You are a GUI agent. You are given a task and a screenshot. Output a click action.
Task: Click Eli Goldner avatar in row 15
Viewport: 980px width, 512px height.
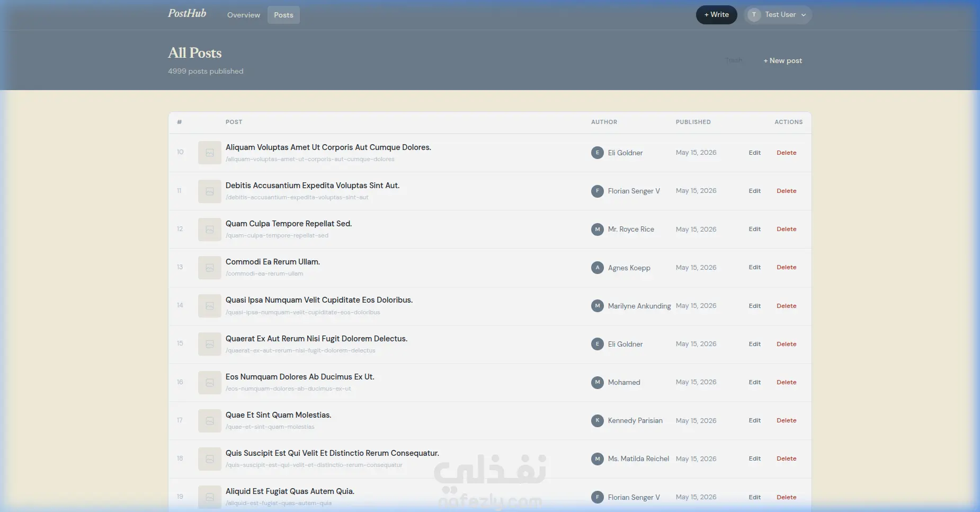pos(598,344)
